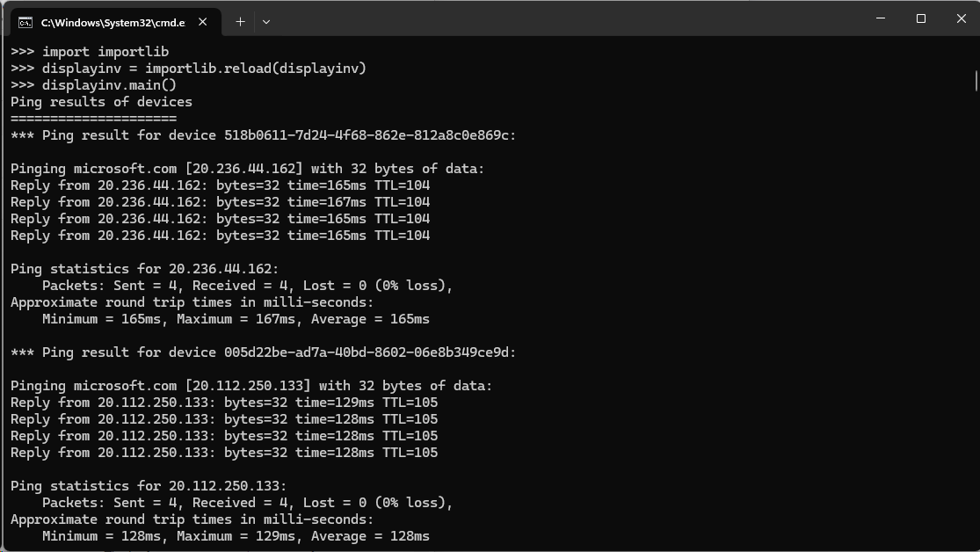Select the C:\Windows\System32\cmd.exe tab
Viewport: 980px width, 552px height.
[x=113, y=21]
